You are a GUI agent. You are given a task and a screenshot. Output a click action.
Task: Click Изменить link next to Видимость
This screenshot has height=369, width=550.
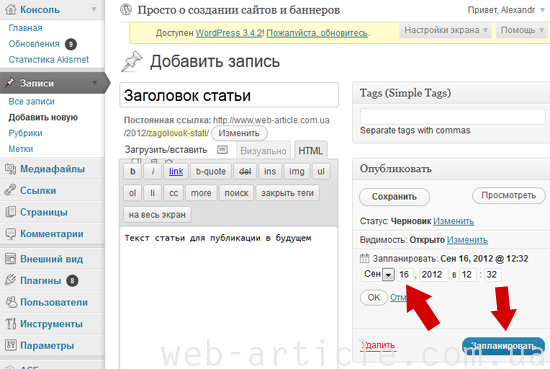tap(467, 240)
